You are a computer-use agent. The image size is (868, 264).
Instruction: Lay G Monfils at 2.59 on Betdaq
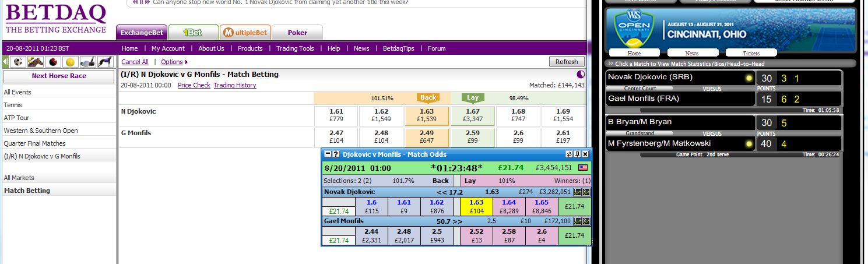coord(472,137)
